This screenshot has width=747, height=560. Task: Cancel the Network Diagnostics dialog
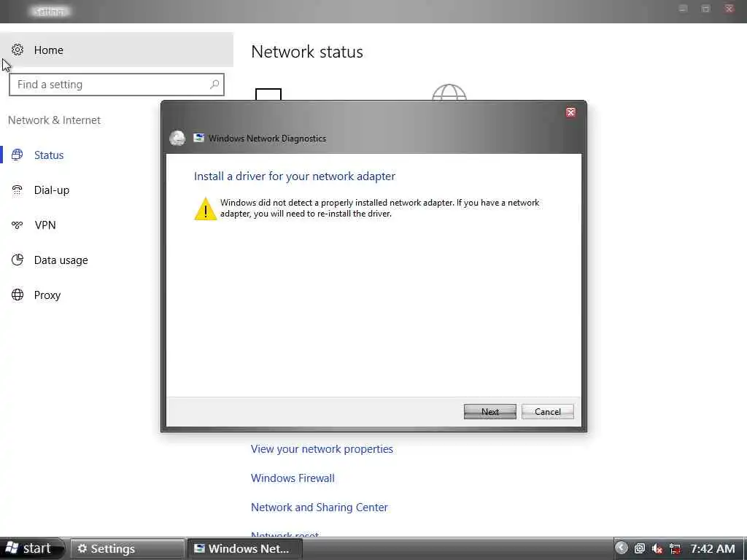(x=547, y=412)
